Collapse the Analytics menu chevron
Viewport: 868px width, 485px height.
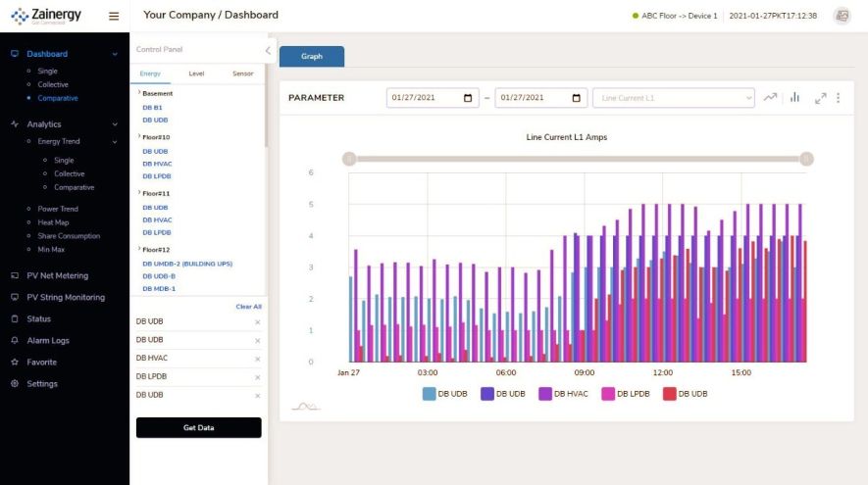pyautogui.click(x=115, y=124)
